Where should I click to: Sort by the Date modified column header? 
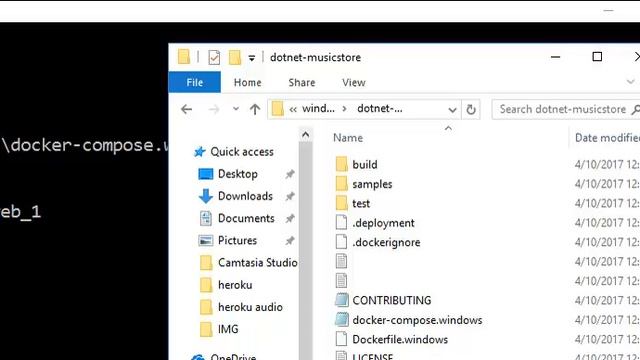click(607, 138)
